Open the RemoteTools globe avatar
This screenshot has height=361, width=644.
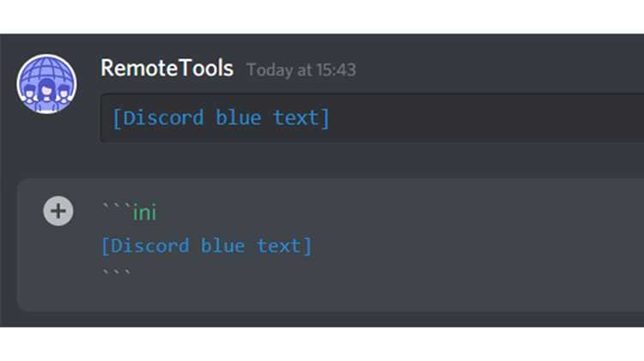tap(46, 84)
